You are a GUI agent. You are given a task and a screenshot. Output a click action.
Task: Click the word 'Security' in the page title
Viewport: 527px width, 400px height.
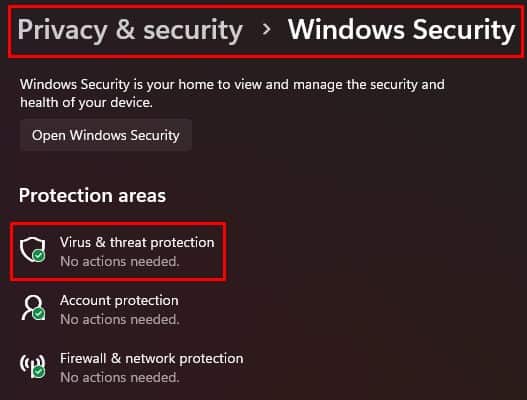464,30
